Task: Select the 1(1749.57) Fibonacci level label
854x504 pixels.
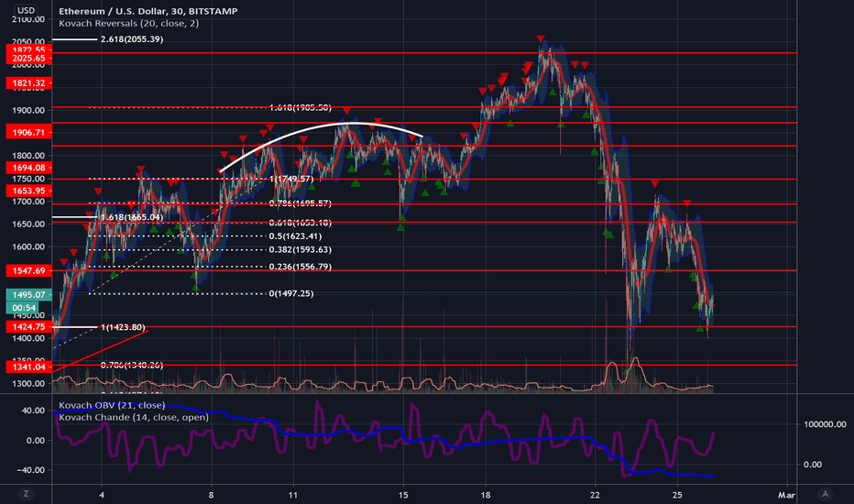Action: (x=291, y=179)
